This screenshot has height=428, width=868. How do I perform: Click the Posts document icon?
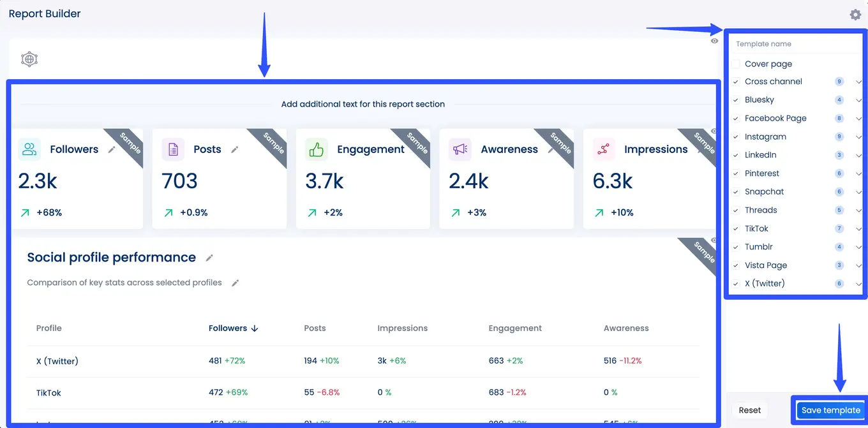(172, 149)
